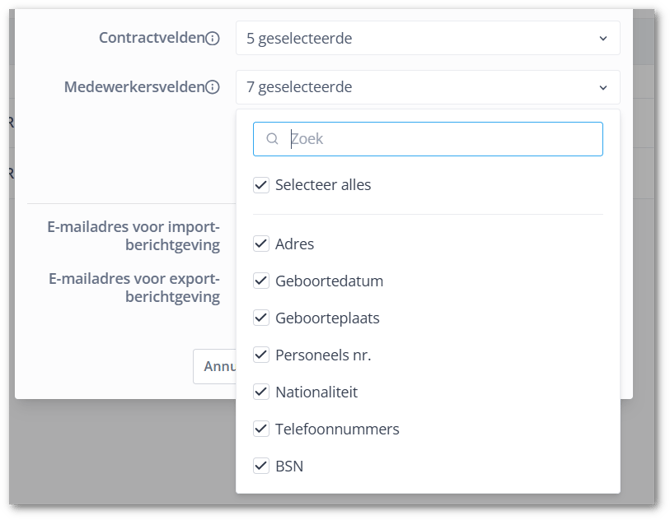Toggle the BSN checkbox
The width and height of the screenshot is (670, 520).
point(261,466)
